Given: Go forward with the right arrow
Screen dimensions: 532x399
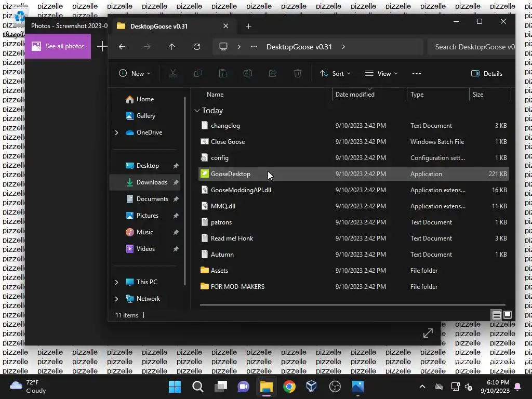Looking at the screenshot, I should [x=147, y=47].
